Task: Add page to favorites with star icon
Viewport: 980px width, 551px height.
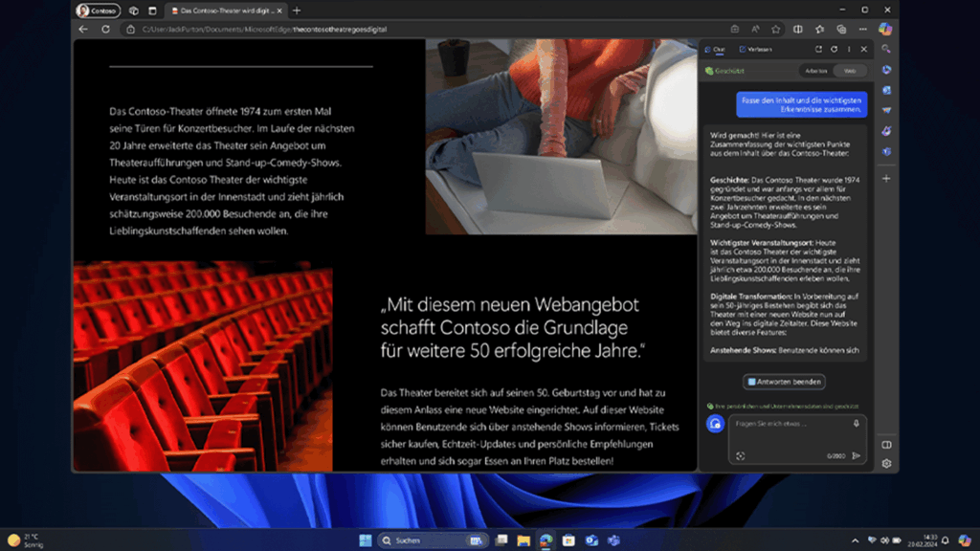Action: click(x=776, y=29)
